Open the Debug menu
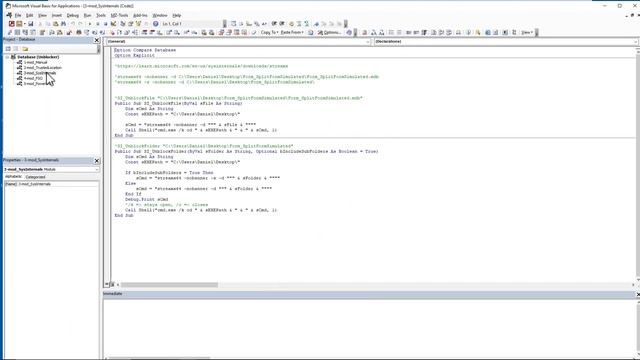 click(73, 15)
